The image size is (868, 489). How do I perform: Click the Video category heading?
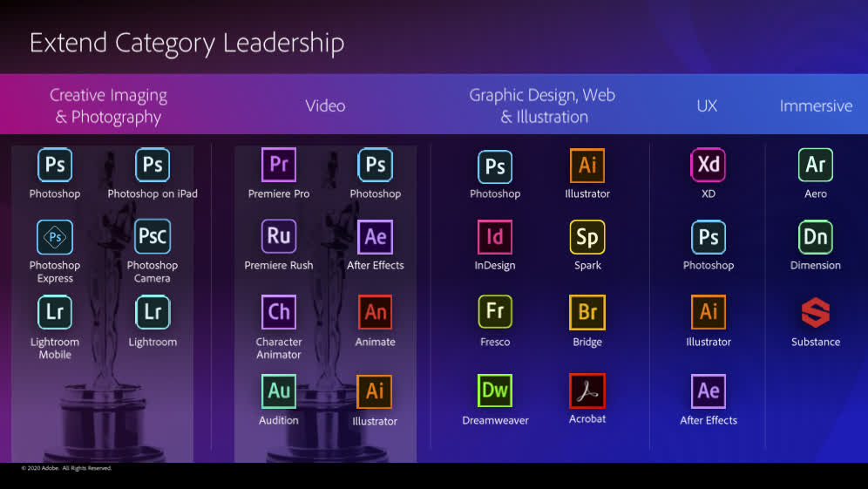(326, 105)
